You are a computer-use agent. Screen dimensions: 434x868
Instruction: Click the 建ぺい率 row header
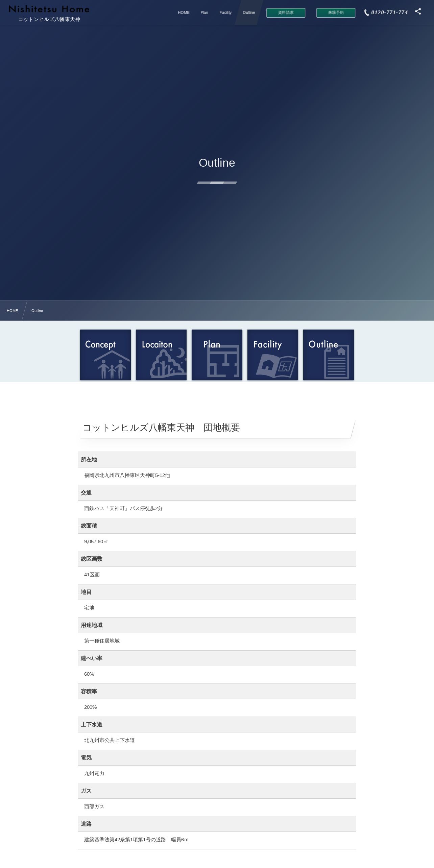click(217, 658)
